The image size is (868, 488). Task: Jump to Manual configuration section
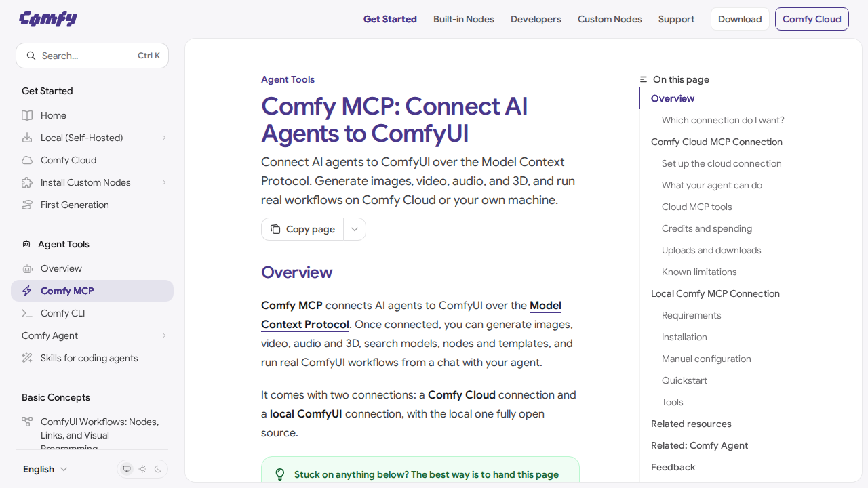point(707,359)
